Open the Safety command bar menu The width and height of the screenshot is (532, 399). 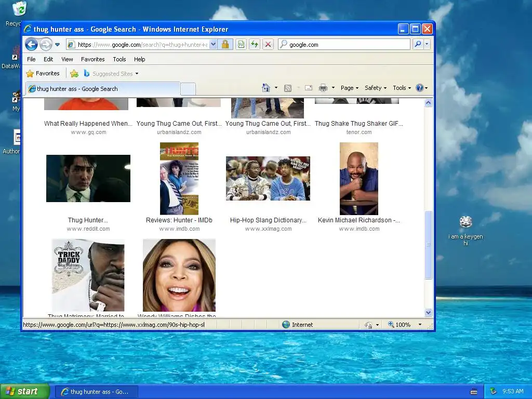pyautogui.click(x=376, y=88)
